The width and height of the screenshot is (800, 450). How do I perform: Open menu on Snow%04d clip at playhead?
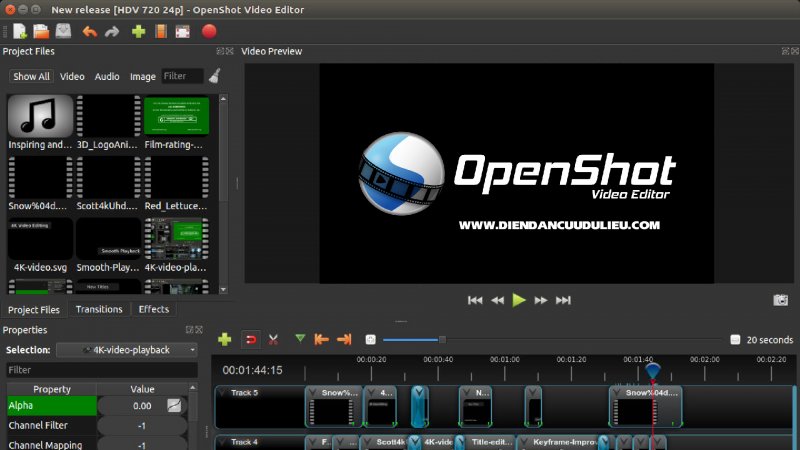(617, 393)
